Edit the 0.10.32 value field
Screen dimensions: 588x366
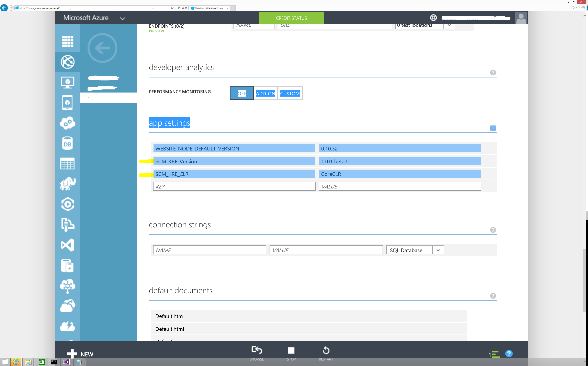click(400, 148)
